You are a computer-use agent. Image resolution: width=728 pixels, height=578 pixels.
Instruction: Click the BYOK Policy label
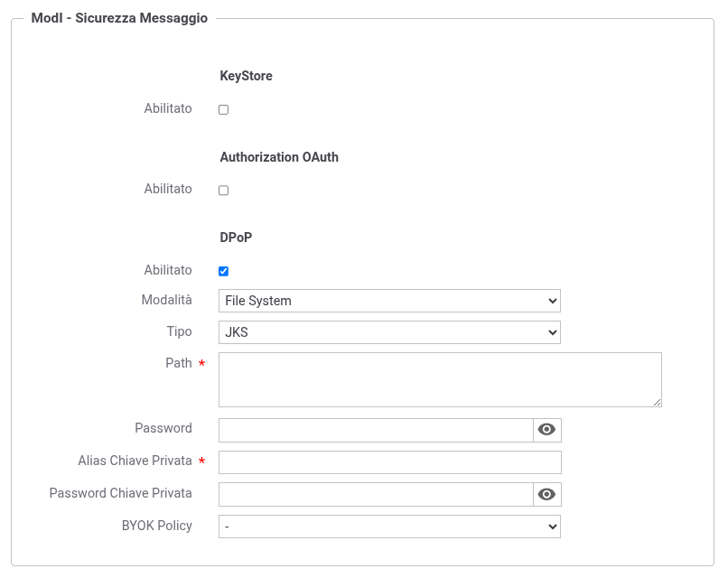156,526
